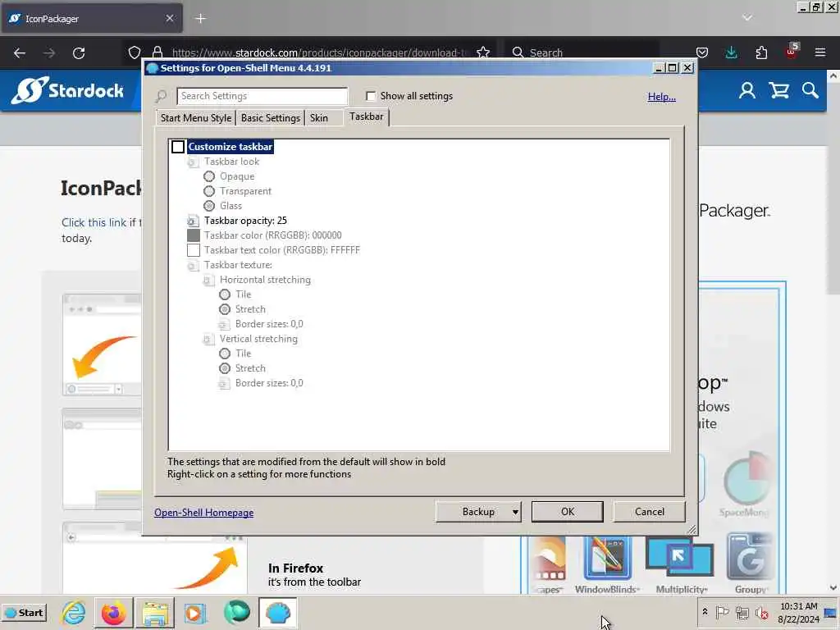840x630 pixels.
Task: Click the Search Settings input field
Action: (262, 97)
